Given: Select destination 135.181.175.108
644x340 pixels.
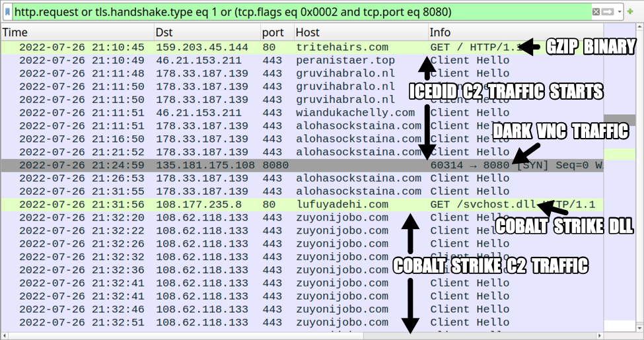Looking at the screenshot, I should click(205, 166).
